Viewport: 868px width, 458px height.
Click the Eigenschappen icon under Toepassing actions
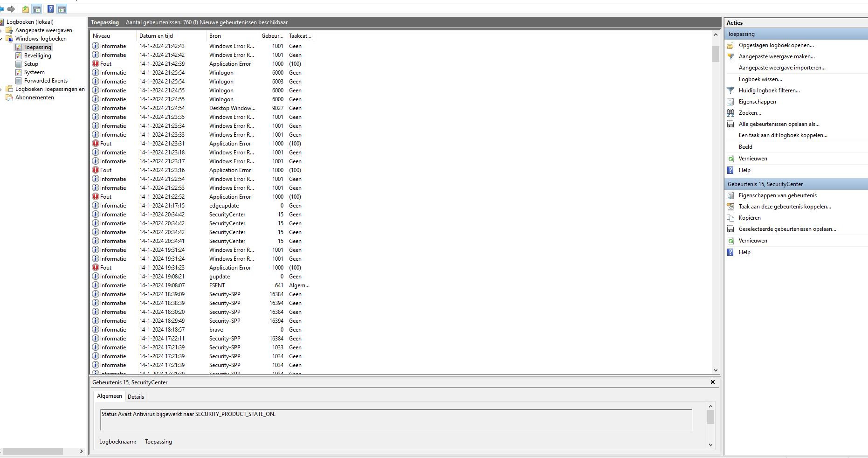tap(730, 102)
